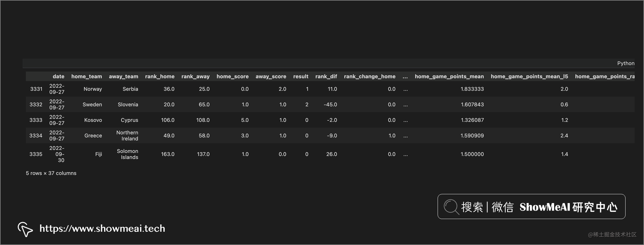
Task: Select the rank_away column header
Action: click(195, 76)
